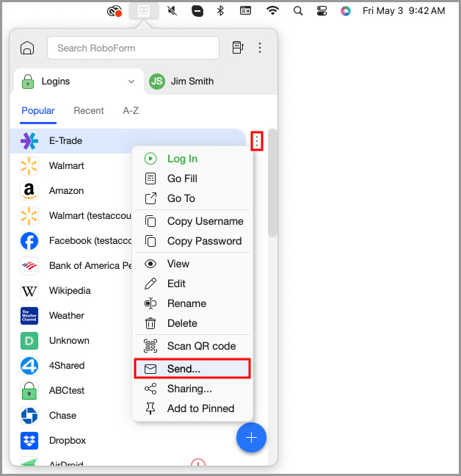This screenshot has height=476, width=461.
Task: Select Copy Username menu item
Action: 192,221
